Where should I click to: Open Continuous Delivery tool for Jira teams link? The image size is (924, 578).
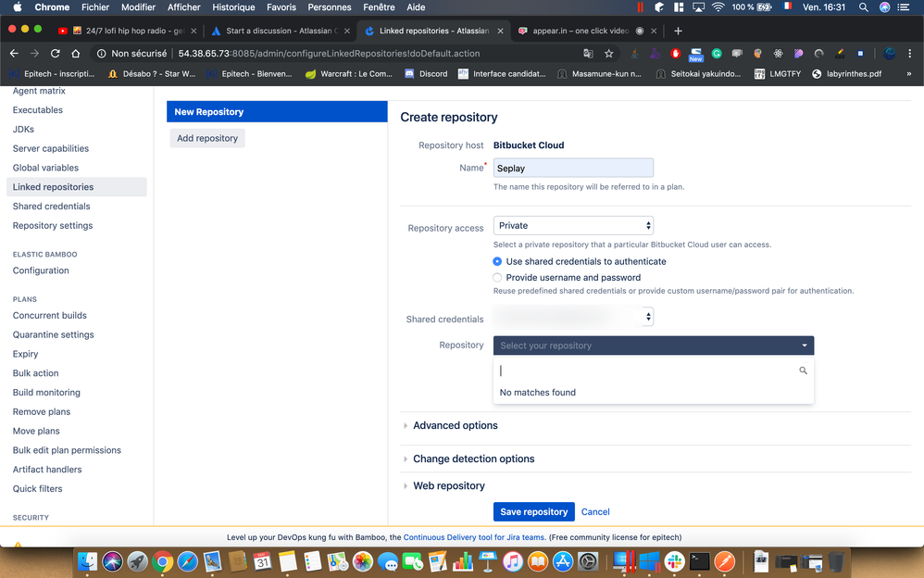pyautogui.click(x=474, y=537)
